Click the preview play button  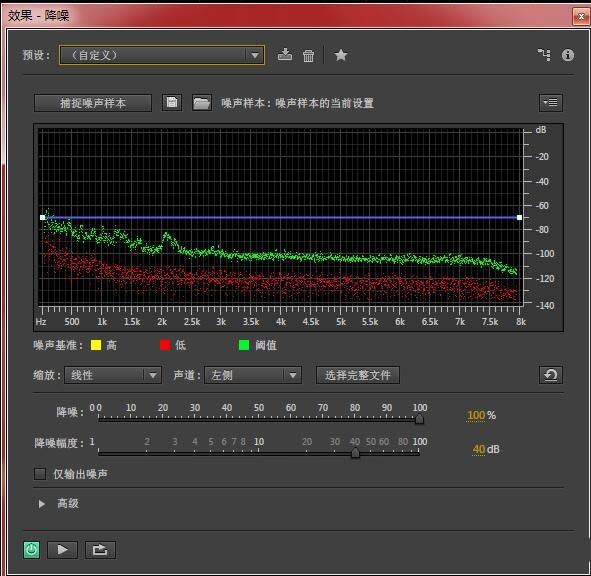[63, 550]
